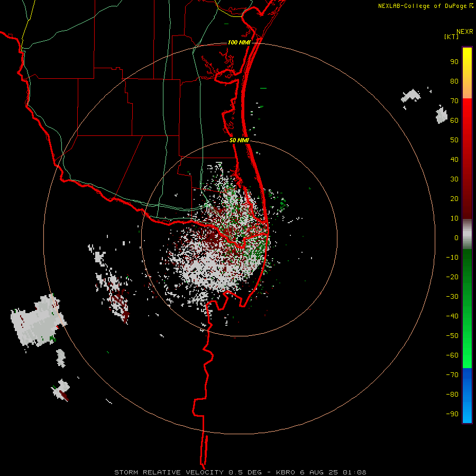
Task: Click the 70 value on velocity scale
Action: tap(454, 101)
